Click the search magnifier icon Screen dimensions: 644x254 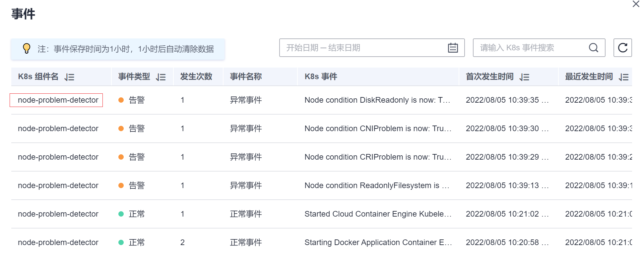click(593, 48)
